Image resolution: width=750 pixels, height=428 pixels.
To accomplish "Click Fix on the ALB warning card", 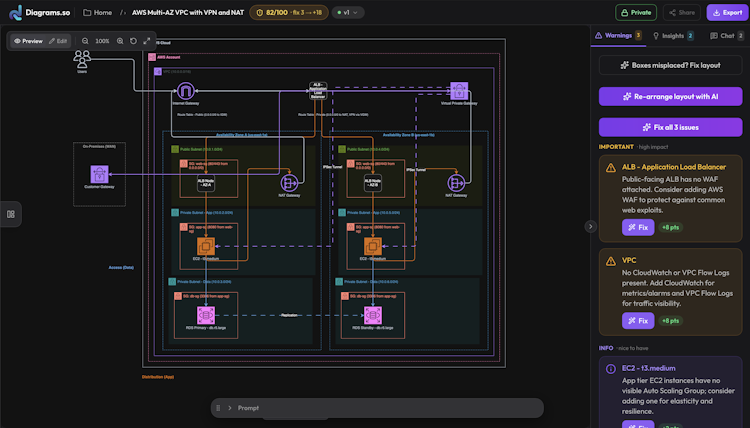I will [638, 227].
